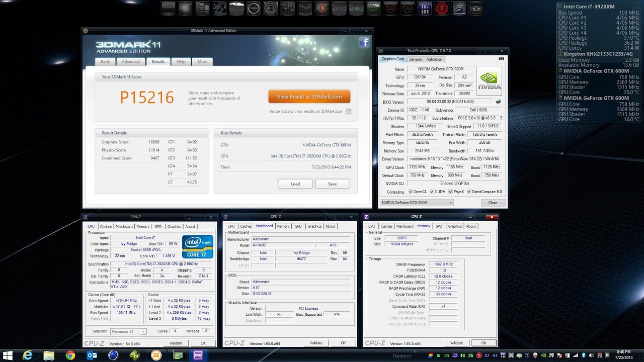Click the NVIDIA logo in GPU-Z
Viewport: 644px width, 362px height.
click(489, 80)
